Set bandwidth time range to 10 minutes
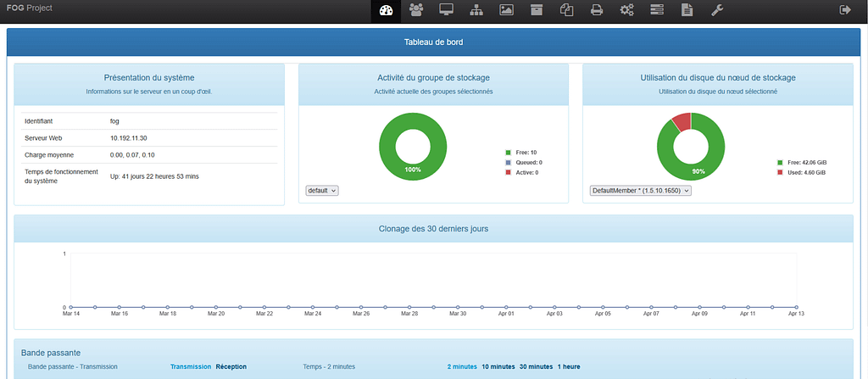 pos(498,367)
